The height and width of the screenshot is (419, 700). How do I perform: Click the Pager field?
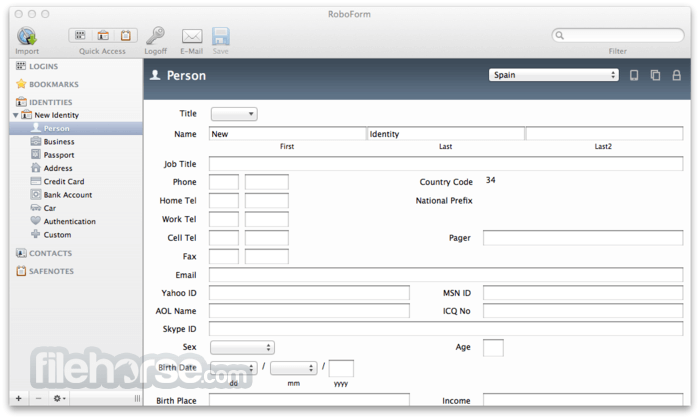(x=583, y=238)
